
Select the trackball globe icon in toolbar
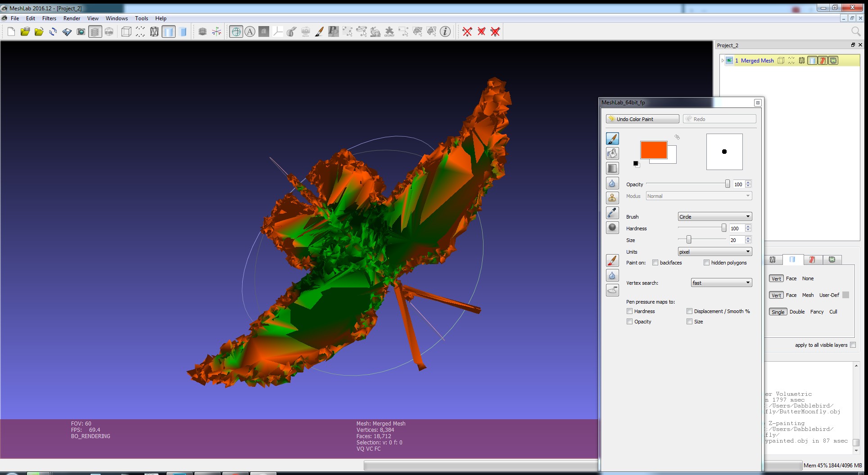click(236, 31)
